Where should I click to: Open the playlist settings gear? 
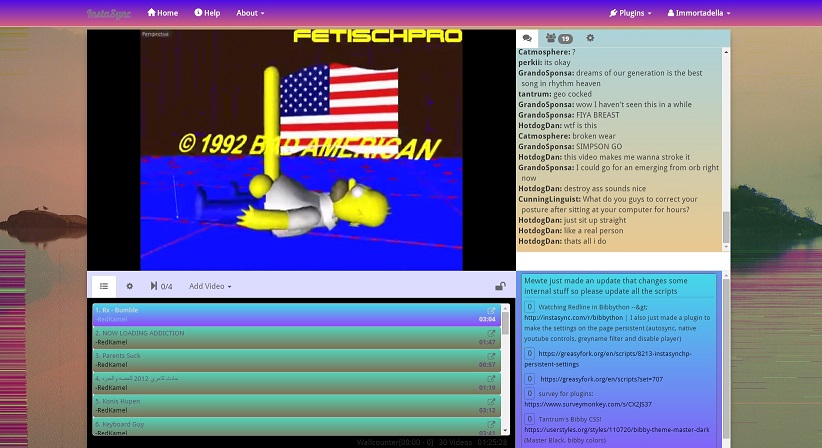[x=129, y=286]
